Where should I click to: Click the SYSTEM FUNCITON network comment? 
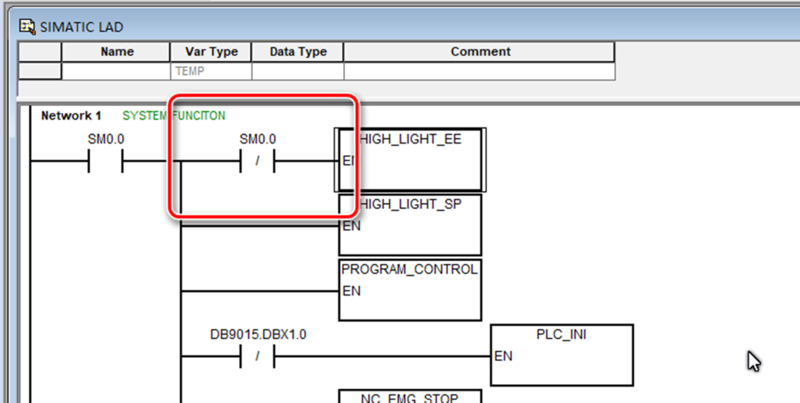173,116
